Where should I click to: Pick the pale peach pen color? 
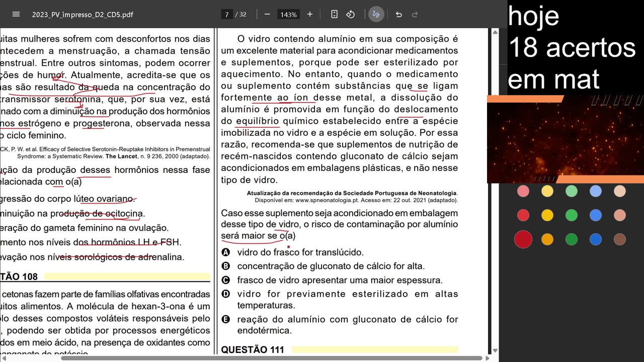(620, 191)
